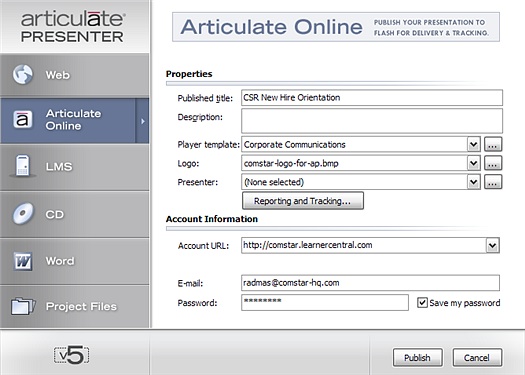Click the Word document icon
The height and width of the screenshot is (375, 525).
[x=23, y=261]
